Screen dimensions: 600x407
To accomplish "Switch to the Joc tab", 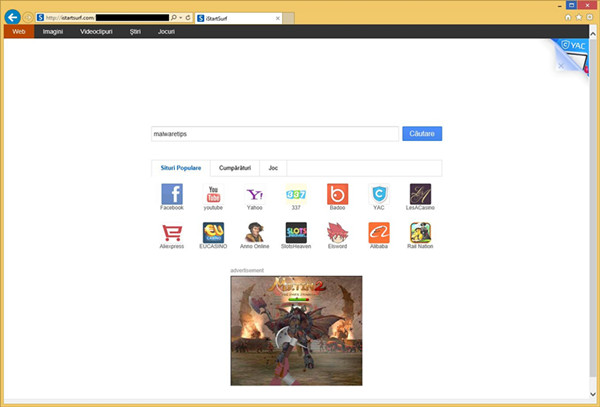I will pyautogui.click(x=273, y=168).
